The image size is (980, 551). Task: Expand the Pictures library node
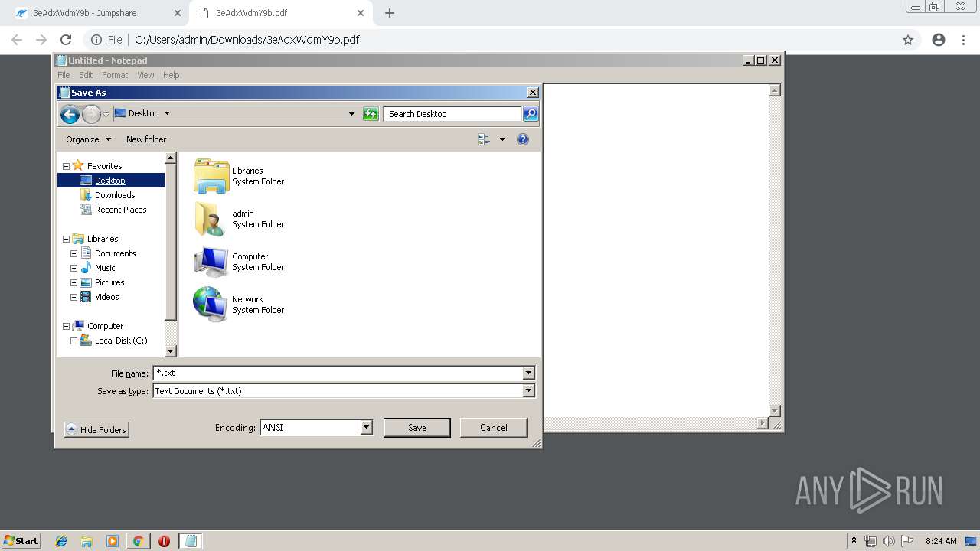pyautogui.click(x=73, y=282)
